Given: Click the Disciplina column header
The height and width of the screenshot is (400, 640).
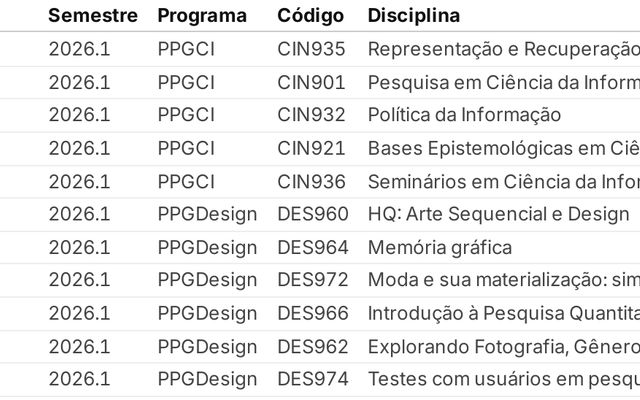Looking at the screenshot, I should click(x=414, y=16).
